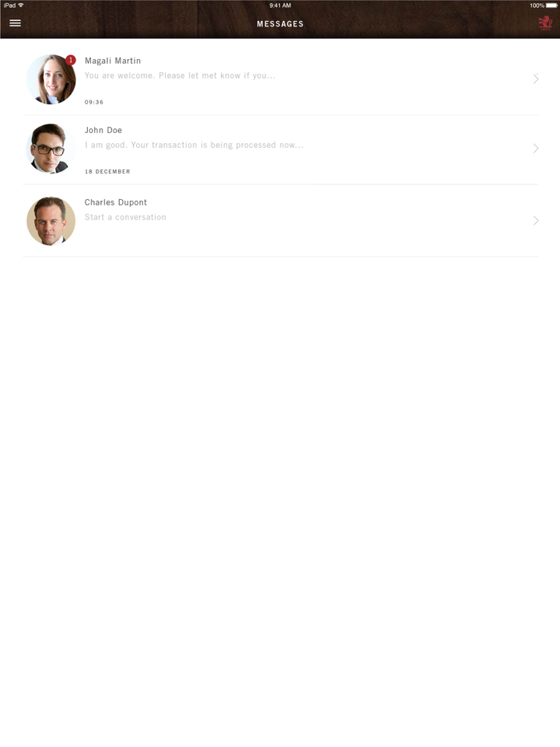Open 'I am good' message preview
This screenshot has width=560, height=747.
[194, 145]
